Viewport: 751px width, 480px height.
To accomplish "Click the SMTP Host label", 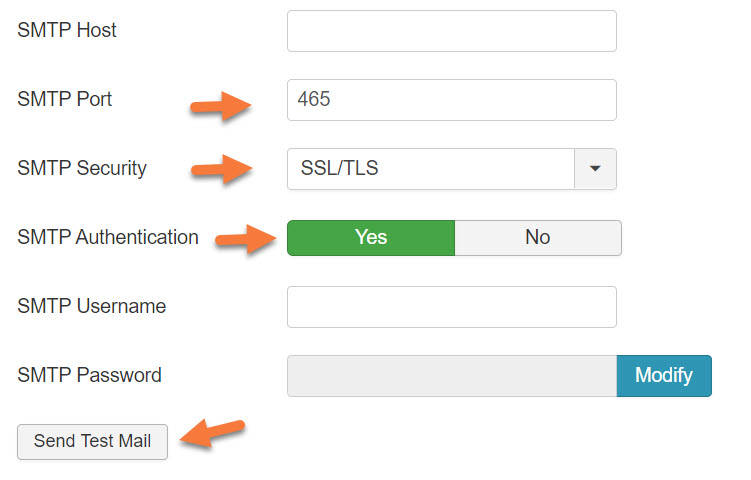I will (x=67, y=31).
